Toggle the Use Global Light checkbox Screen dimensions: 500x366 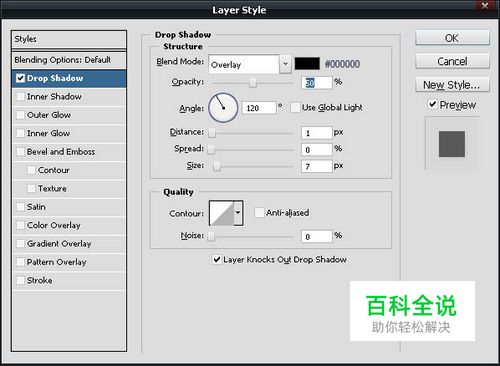tap(295, 108)
